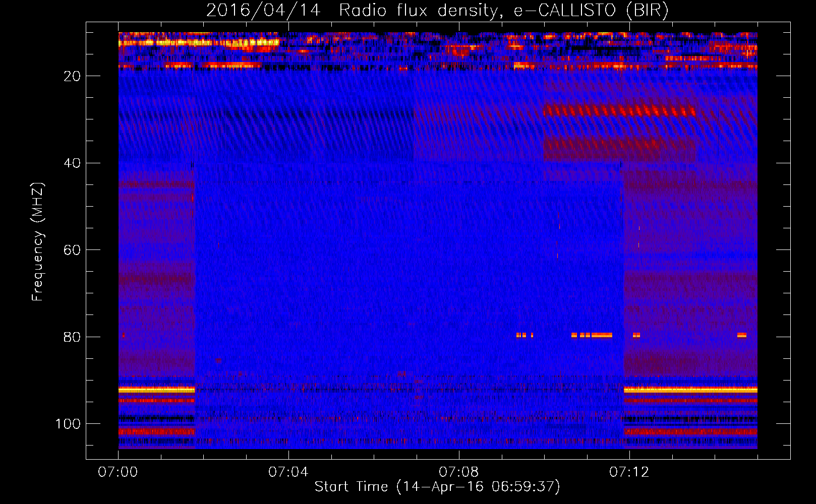Screen dimensions: 816x504
Task: Click the 07:08 time tick label
Action: pos(459,472)
